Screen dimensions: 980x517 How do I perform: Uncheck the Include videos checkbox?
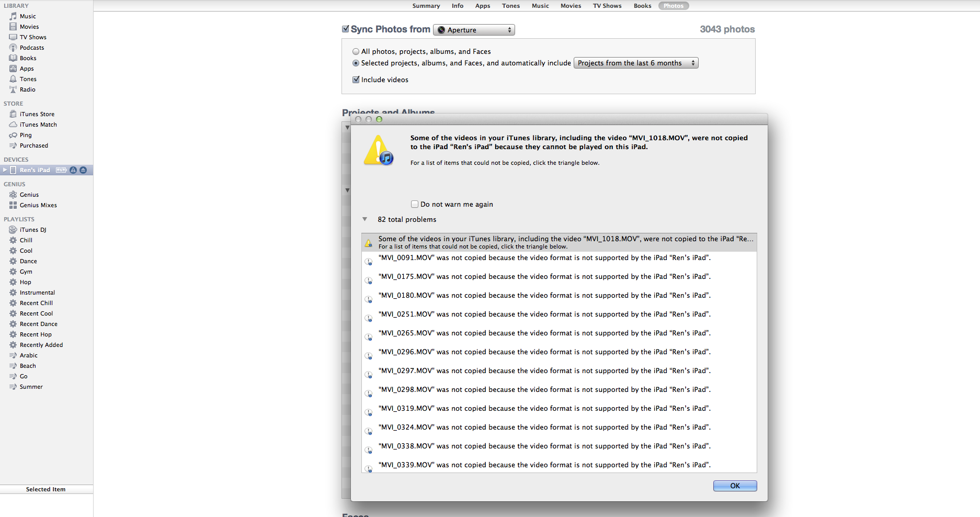[356, 80]
